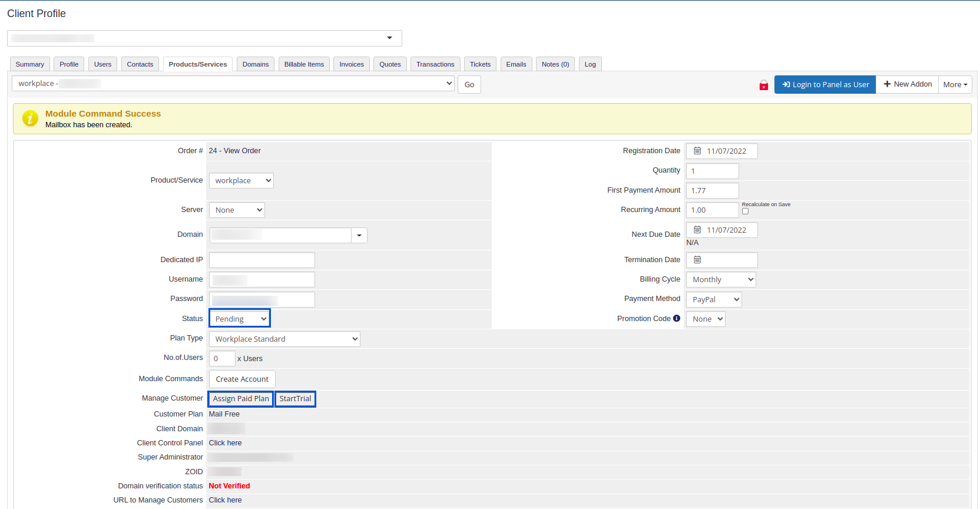
Task: Click Login to Panel as User button
Action: [825, 85]
